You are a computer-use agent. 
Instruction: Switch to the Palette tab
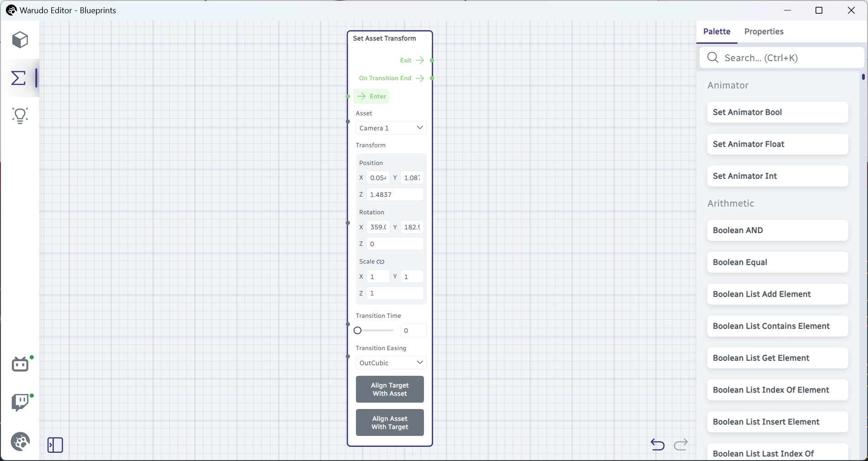tap(716, 31)
